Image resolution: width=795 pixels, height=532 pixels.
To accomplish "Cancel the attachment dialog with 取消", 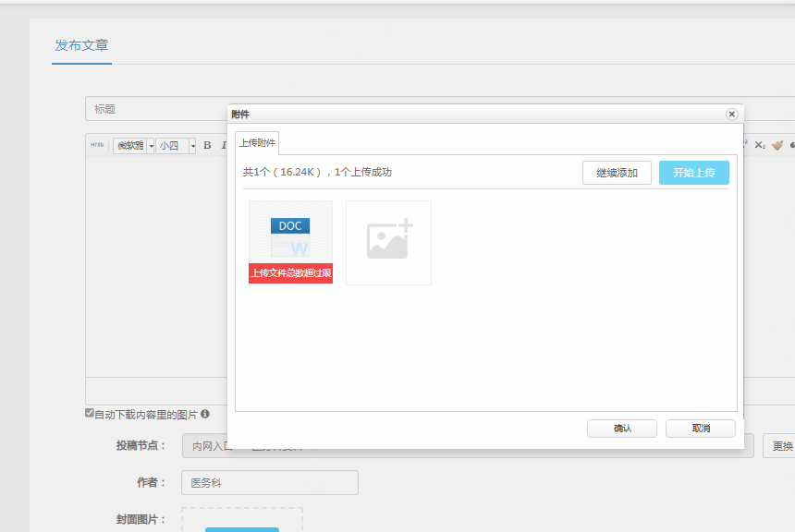I will coord(701,429).
